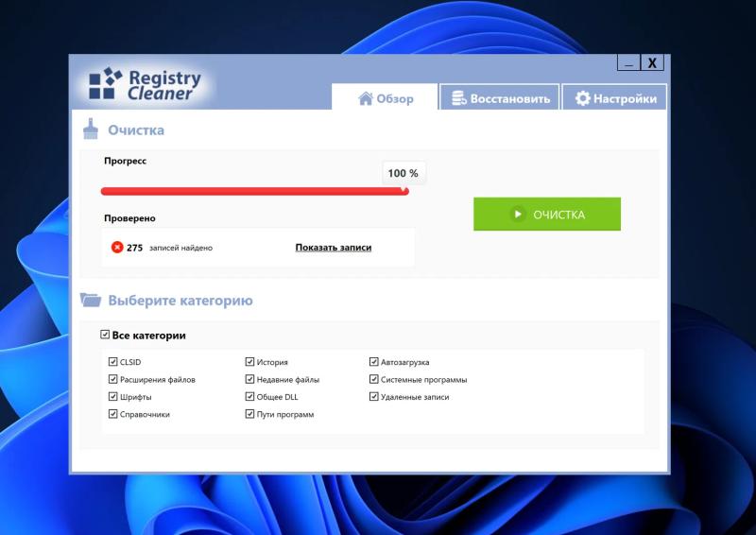Uncheck Системные программы category
756x535 pixels.
coord(373,379)
